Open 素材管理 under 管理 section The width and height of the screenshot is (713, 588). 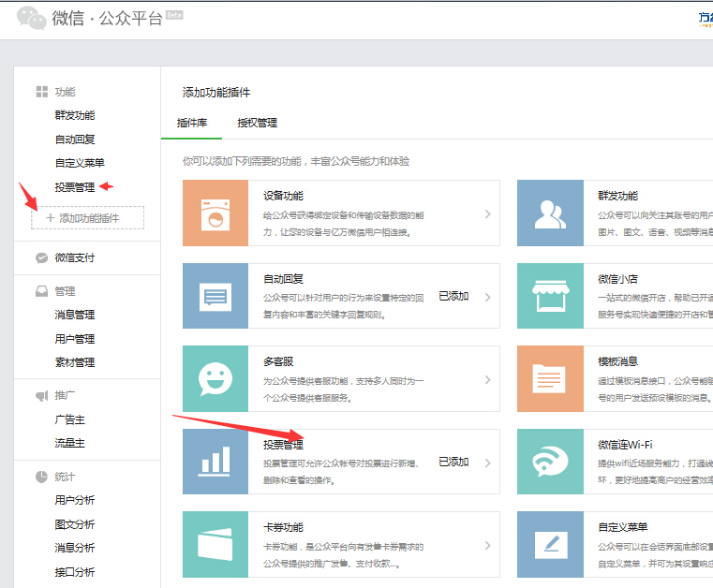(x=74, y=362)
